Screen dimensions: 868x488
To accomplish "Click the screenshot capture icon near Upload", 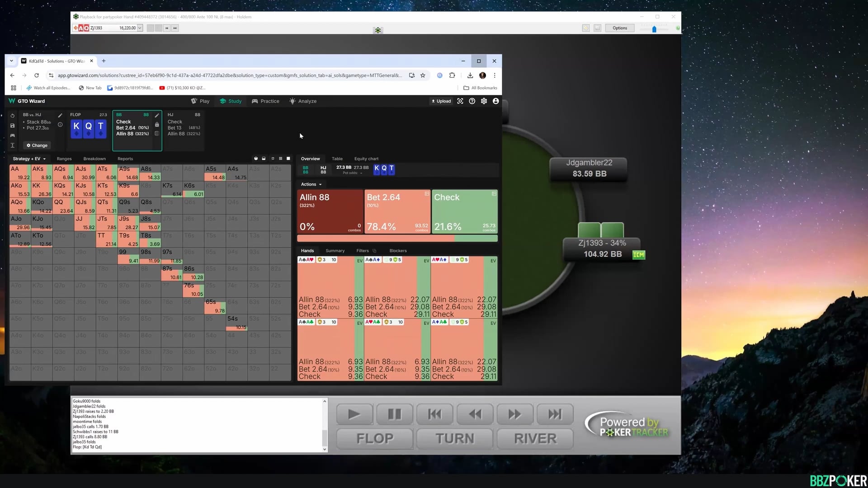I will [460, 101].
